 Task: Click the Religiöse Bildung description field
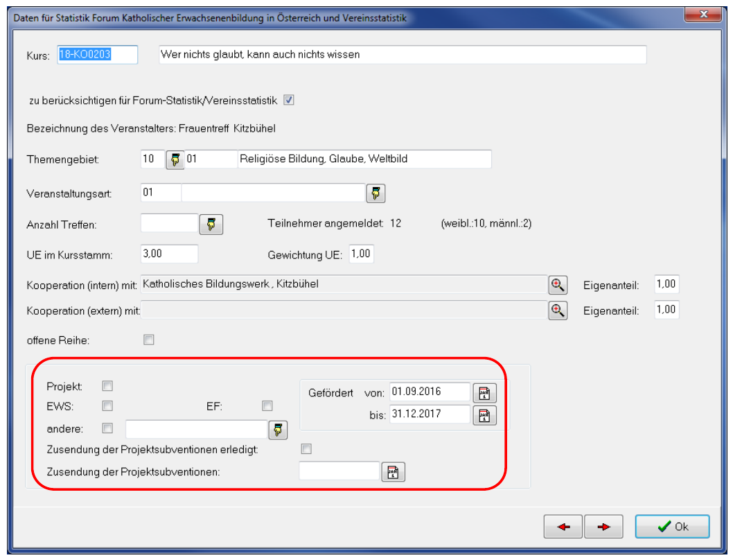point(364,159)
